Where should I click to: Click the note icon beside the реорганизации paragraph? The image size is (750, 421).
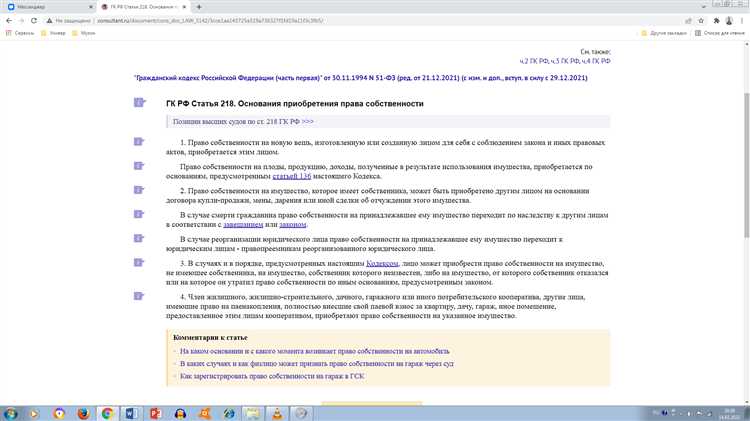[x=139, y=238]
